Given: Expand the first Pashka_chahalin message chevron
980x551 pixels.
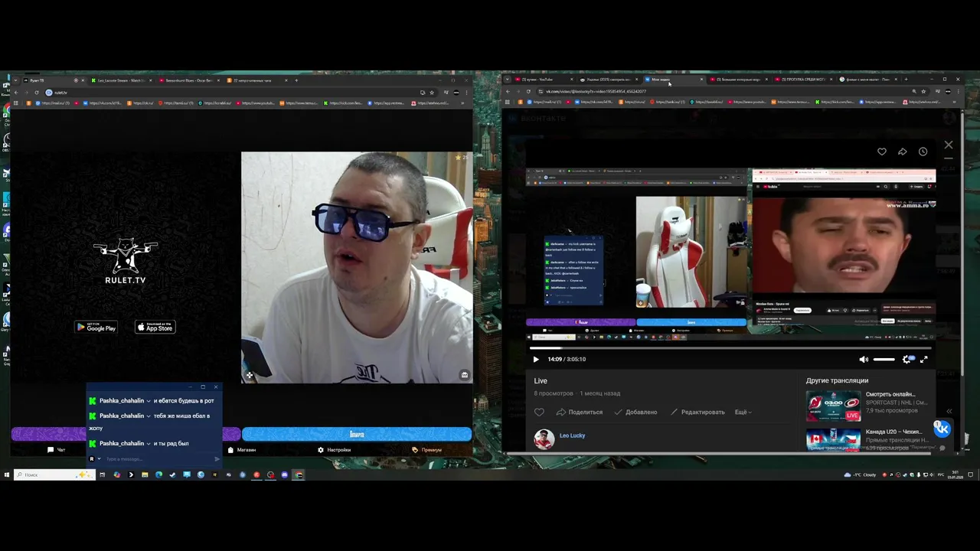Looking at the screenshot, I should [149, 401].
